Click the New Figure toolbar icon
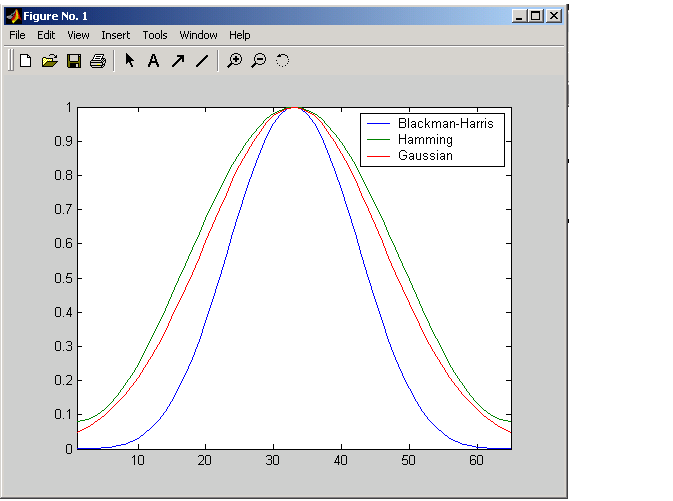 (26, 61)
